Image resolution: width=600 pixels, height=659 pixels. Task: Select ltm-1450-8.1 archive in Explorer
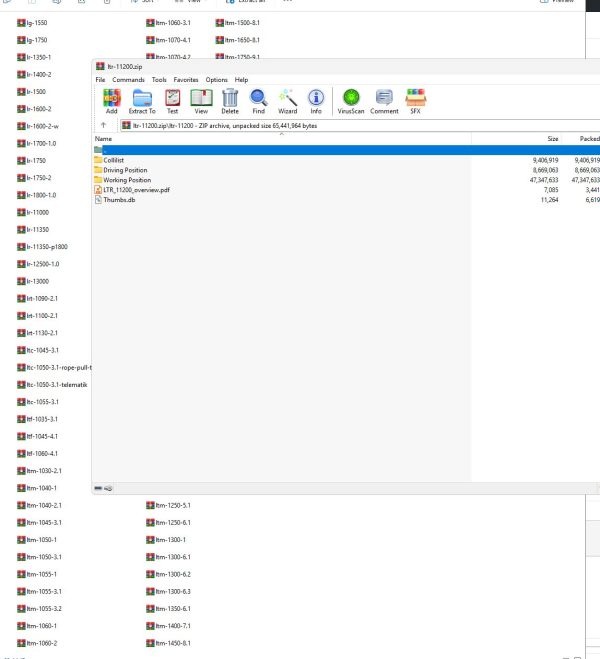coord(168,643)
